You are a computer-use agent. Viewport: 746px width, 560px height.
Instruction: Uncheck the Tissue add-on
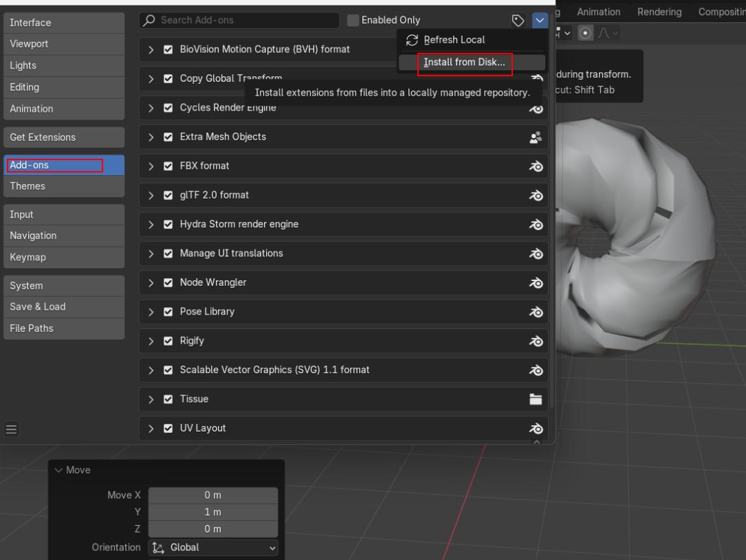(x=168, y=399)
